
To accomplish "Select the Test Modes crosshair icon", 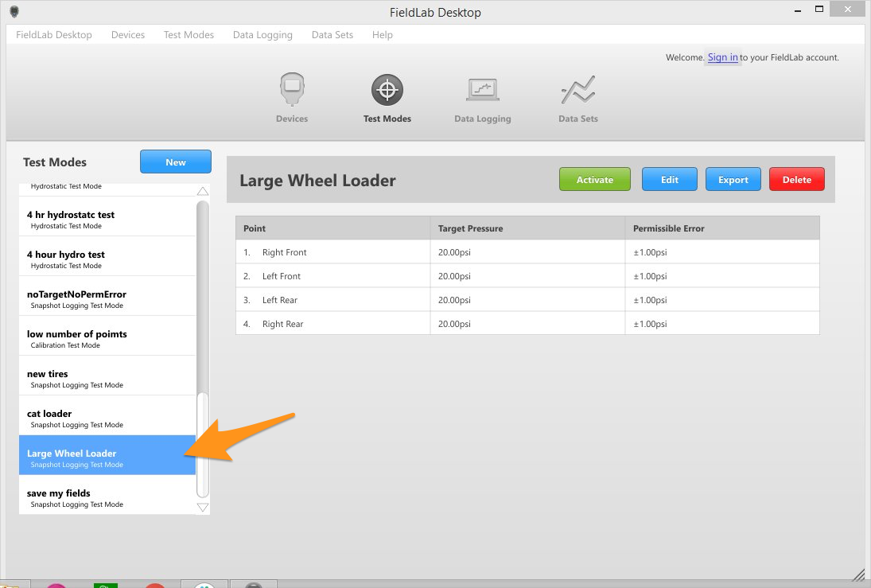I will pos(387,89).
